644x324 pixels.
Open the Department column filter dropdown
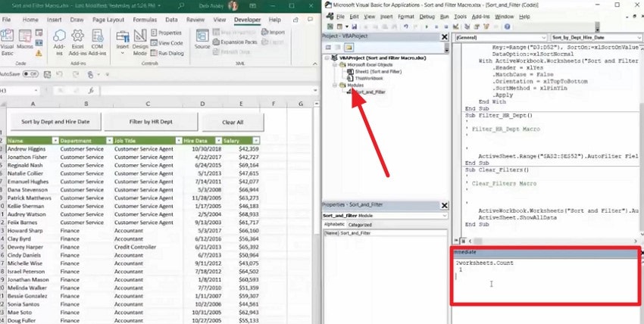click(109, 141)
